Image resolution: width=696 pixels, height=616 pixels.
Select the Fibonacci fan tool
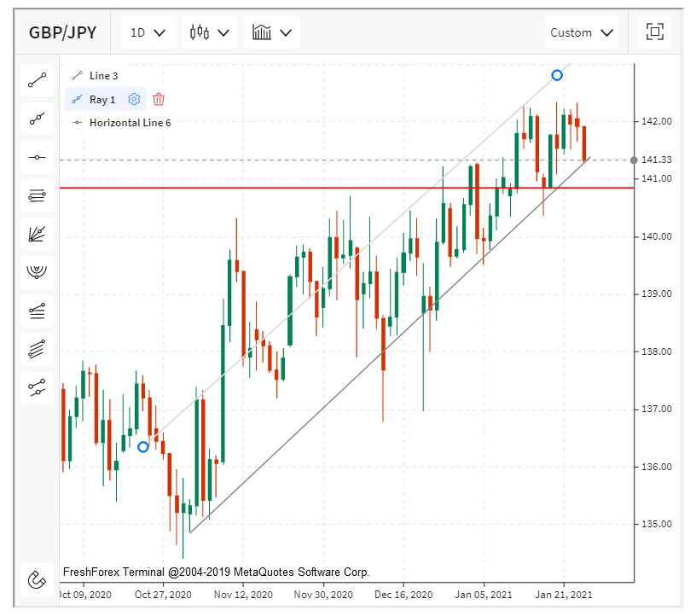point(38,234)
